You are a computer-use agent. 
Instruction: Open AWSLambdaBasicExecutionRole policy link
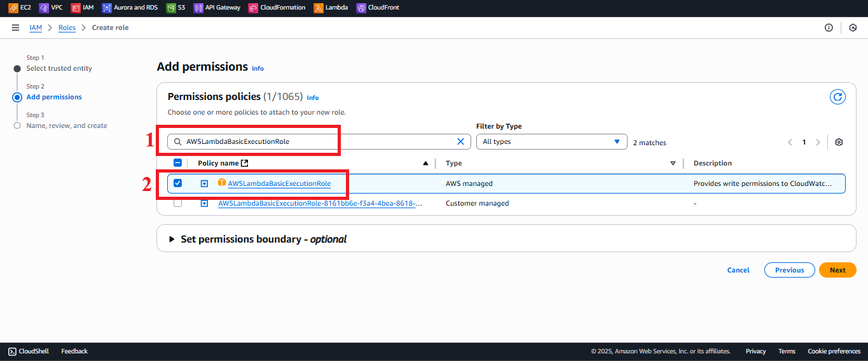[279, 183]
